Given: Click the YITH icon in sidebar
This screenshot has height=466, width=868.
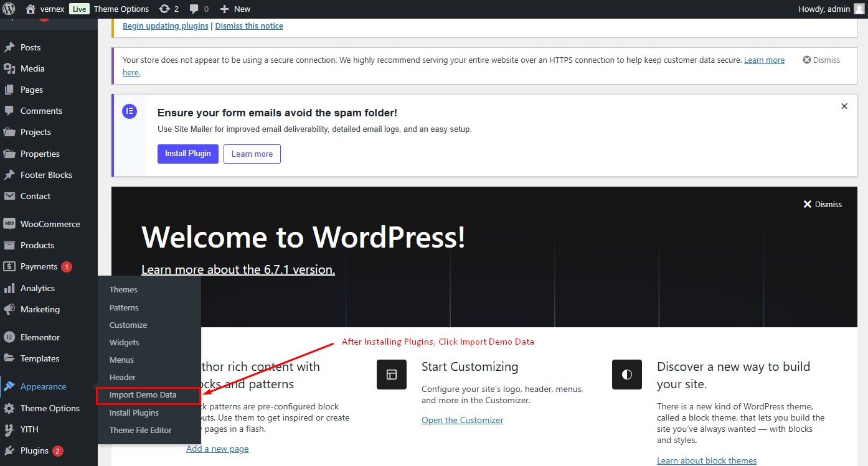Looking at the screenshot, I should point(9,429).
